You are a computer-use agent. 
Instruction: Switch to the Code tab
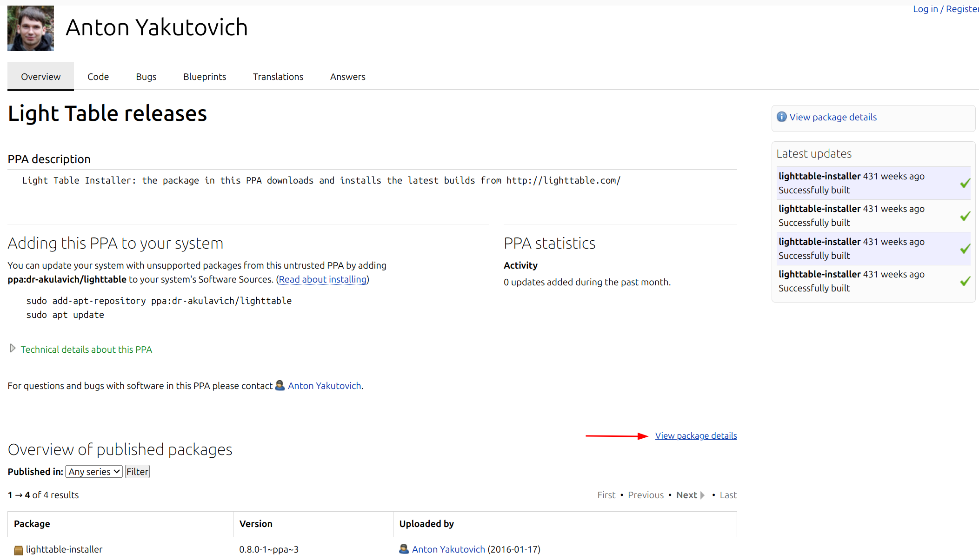[98, 77]
